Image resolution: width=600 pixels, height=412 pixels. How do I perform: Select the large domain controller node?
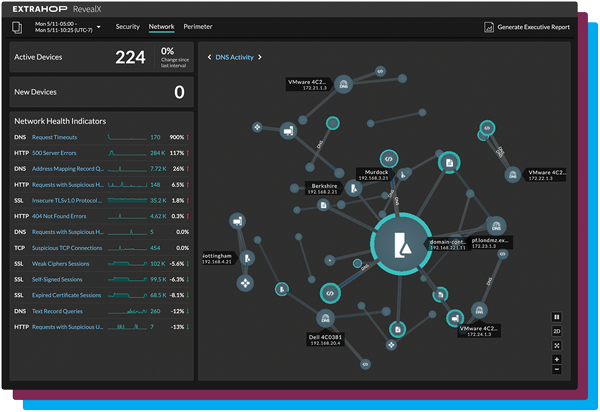(401, 244)
